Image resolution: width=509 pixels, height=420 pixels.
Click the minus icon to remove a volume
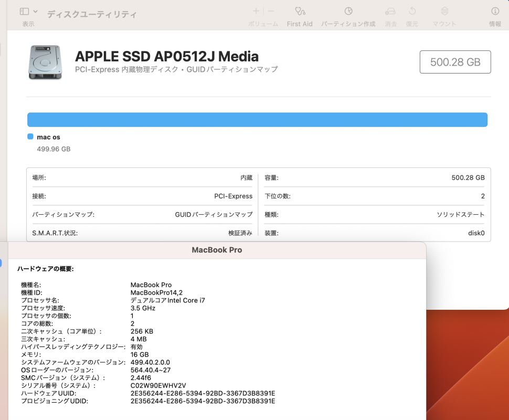coord(271,11)
